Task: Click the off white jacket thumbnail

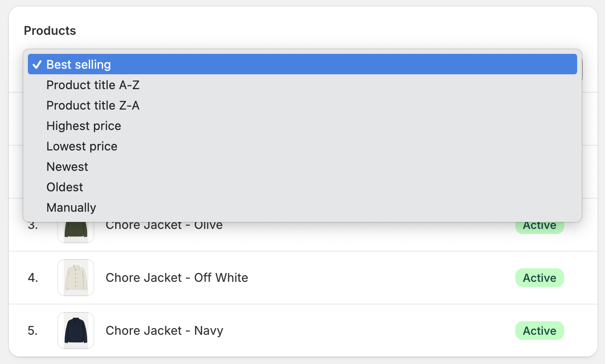Action: coord(76,278)
